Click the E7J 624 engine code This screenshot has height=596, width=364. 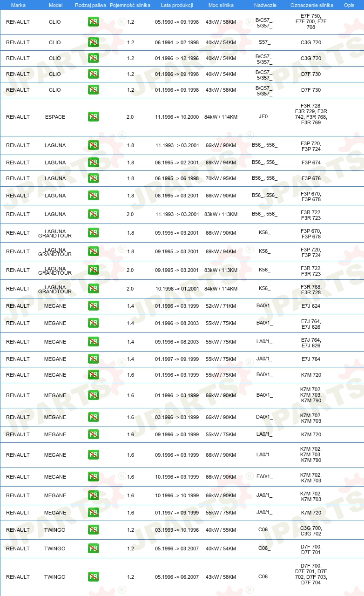pyautogui.click(x=311, y=306)
